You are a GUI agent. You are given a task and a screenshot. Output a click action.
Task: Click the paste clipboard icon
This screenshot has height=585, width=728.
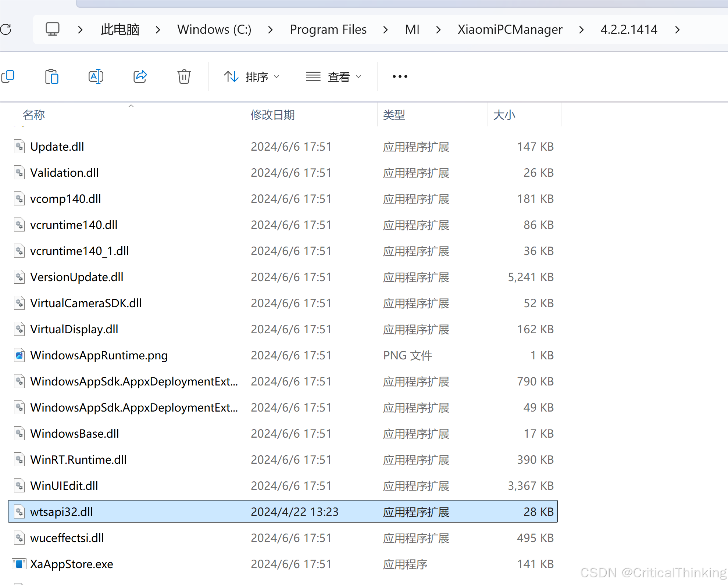tap(51, 76)
